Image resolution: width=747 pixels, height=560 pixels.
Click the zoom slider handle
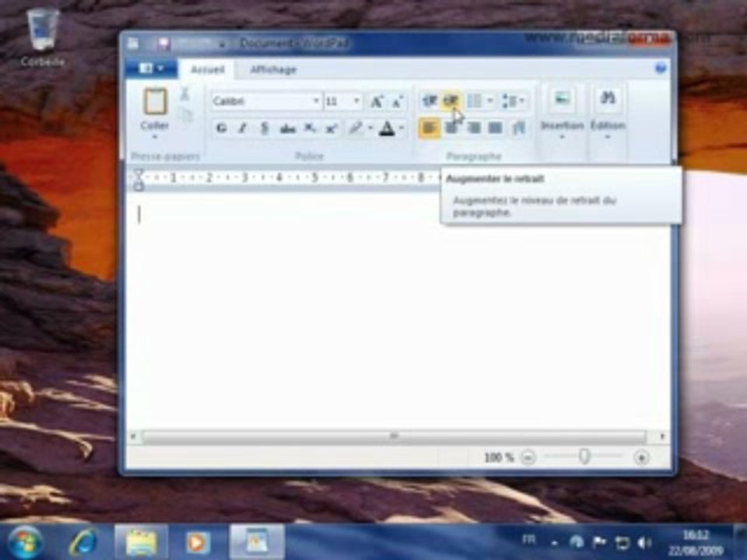584,457
